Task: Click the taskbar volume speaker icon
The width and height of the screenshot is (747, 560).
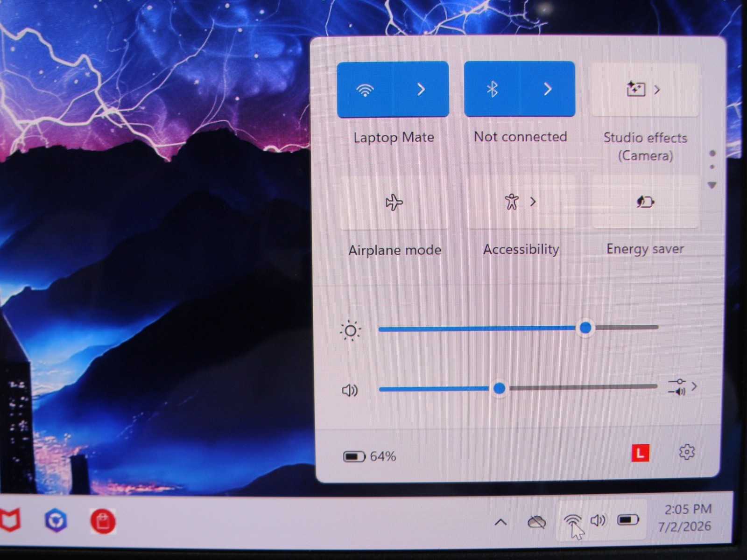Action: [x=599, y=520]
